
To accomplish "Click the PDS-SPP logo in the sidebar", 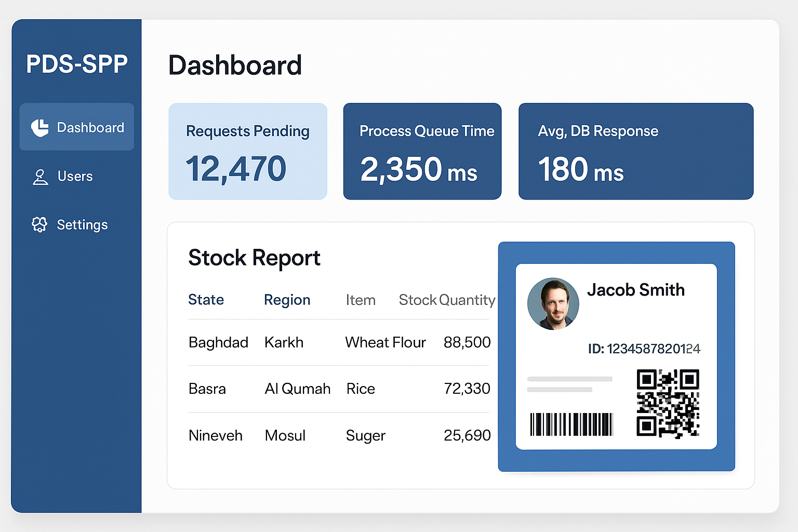I will pyautogui.click(x=77, y=64).
